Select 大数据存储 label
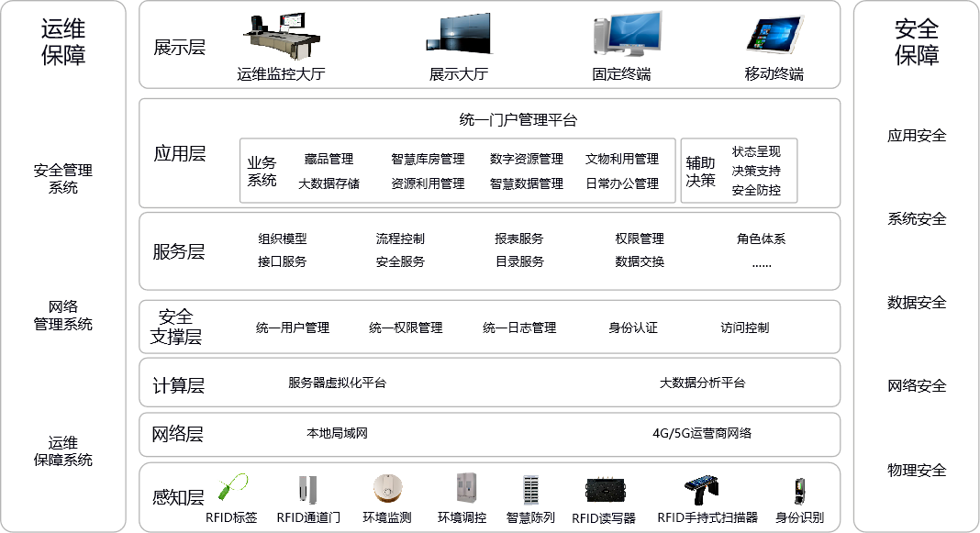The image size is (980, 533). [x=329, y=183]
